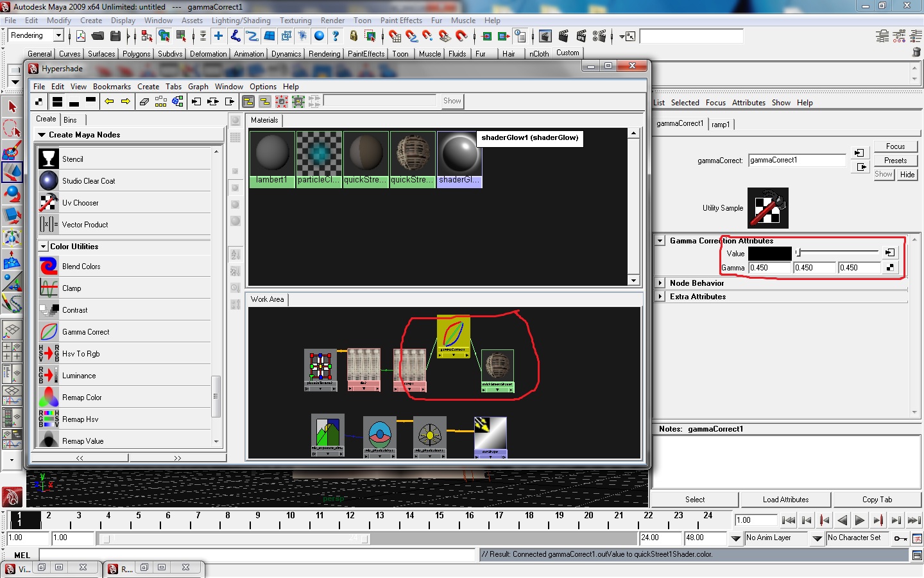Click the Uv Chooser node icon

[x=49, y=202]
